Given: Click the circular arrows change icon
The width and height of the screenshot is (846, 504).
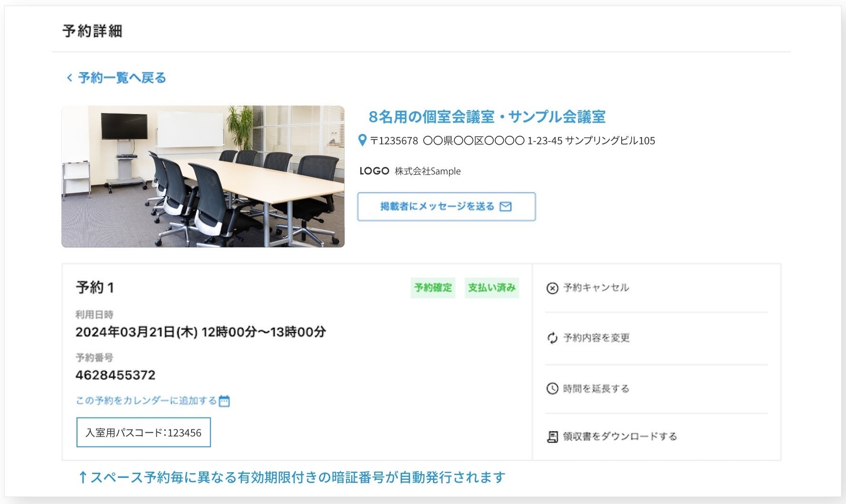Looking at the screenshot, I should pyautogui.click(x=552, y=338).
